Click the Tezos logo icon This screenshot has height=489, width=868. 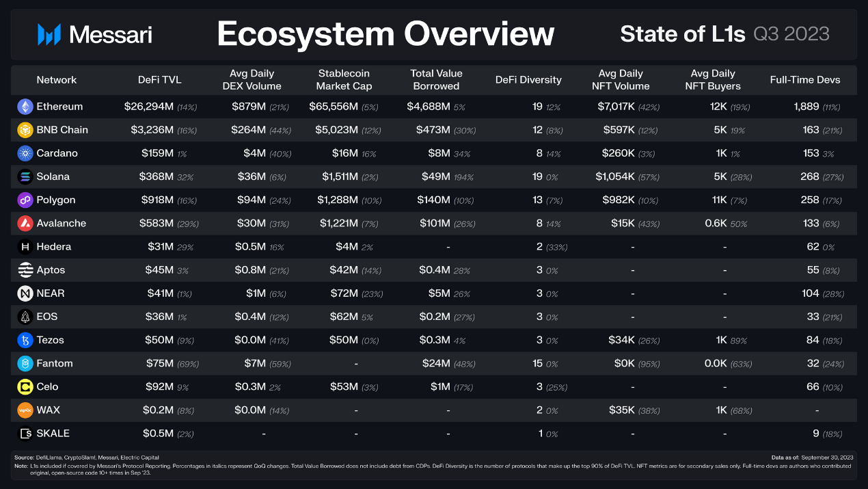[25, 340]
